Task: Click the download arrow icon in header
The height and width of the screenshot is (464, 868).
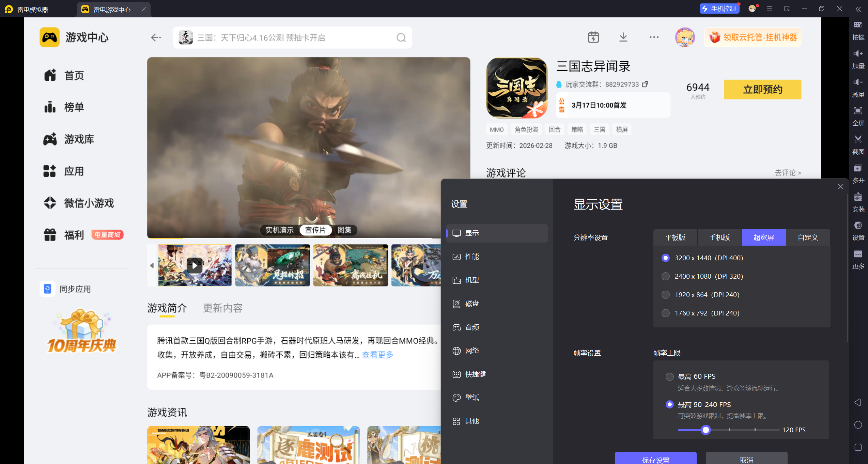Action: [x=623, y=37]
